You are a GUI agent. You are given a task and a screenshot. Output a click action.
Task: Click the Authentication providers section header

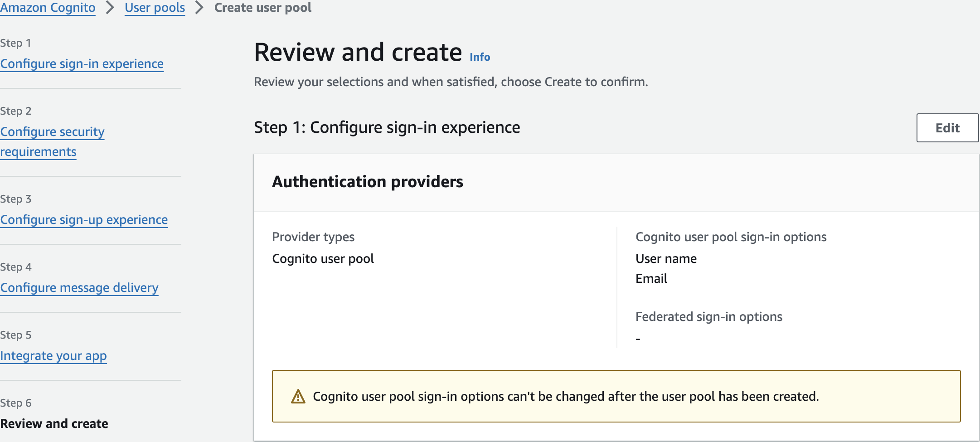pos(367,182)
